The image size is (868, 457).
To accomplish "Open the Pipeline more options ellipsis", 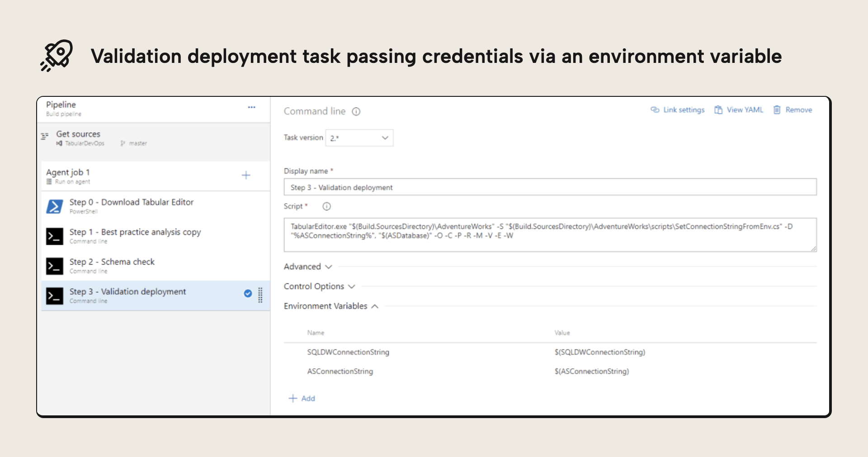I will click(x=251, y=107).
